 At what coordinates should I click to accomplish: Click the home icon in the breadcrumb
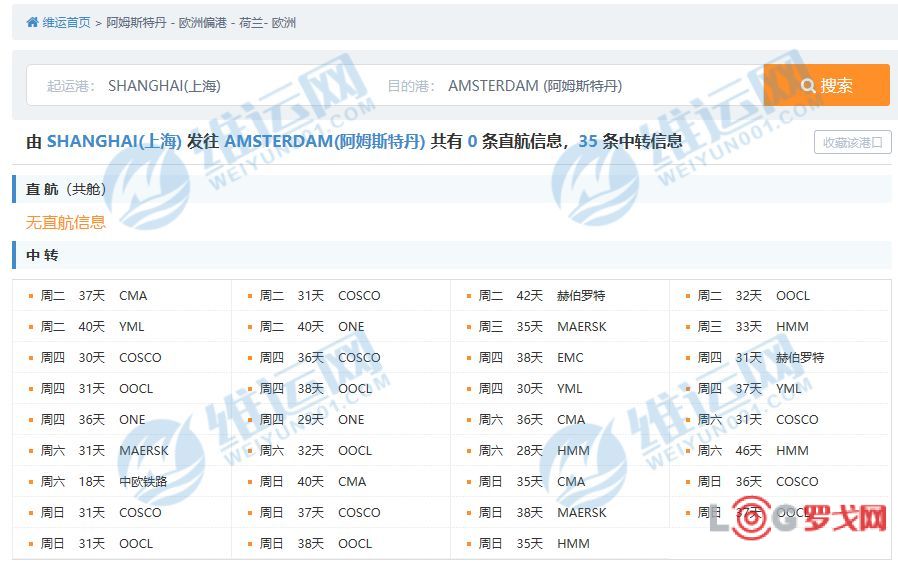click(32, 23)
